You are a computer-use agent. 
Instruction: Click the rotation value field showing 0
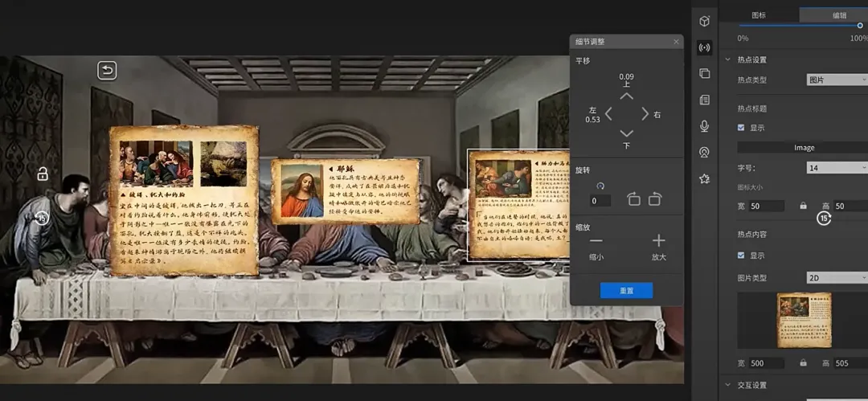600,201
